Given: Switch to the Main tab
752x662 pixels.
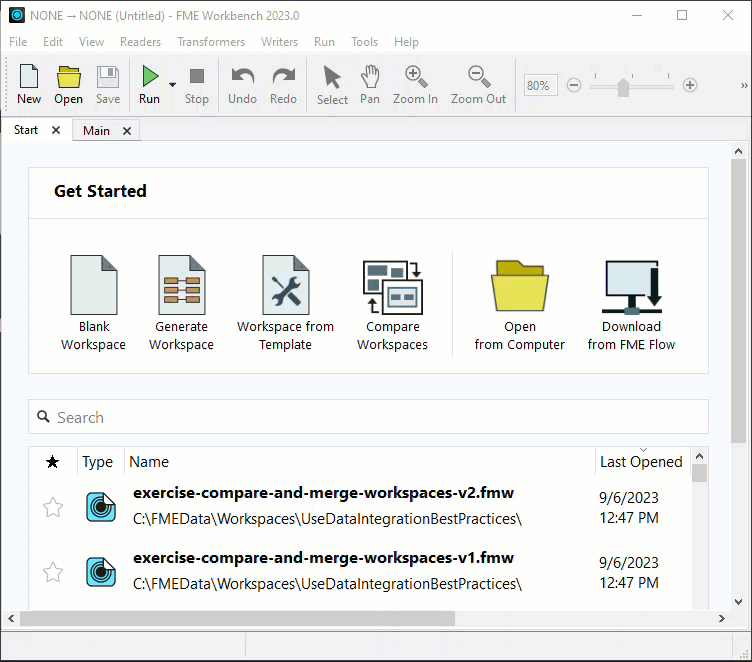Looking at the screenshot, I should click(x=96, y=130).
